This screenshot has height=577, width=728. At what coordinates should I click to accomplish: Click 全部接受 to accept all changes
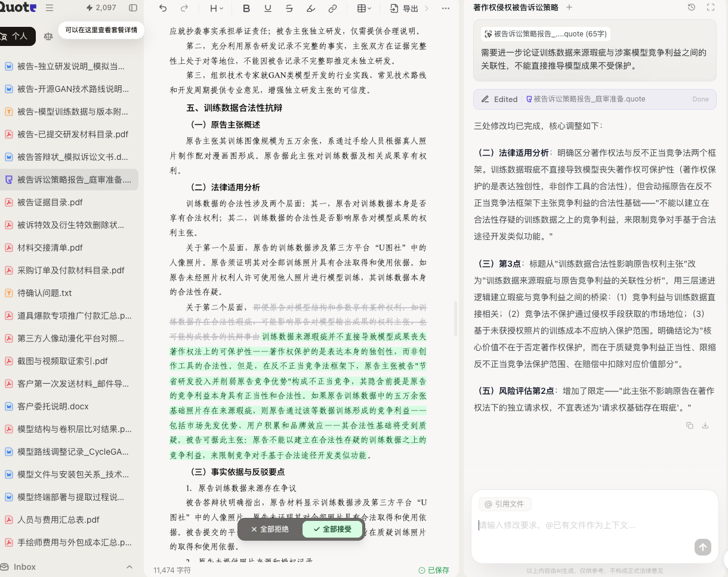[x=332, y=529]
